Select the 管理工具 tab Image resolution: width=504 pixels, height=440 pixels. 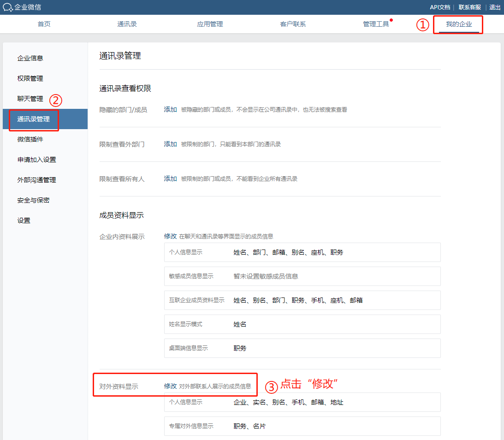pyautogui.click(x=376, y=24)
